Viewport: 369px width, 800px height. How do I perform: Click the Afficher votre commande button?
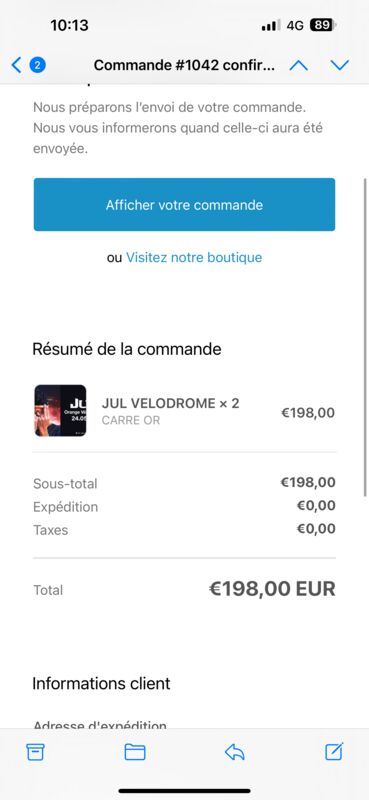[184, 205]
